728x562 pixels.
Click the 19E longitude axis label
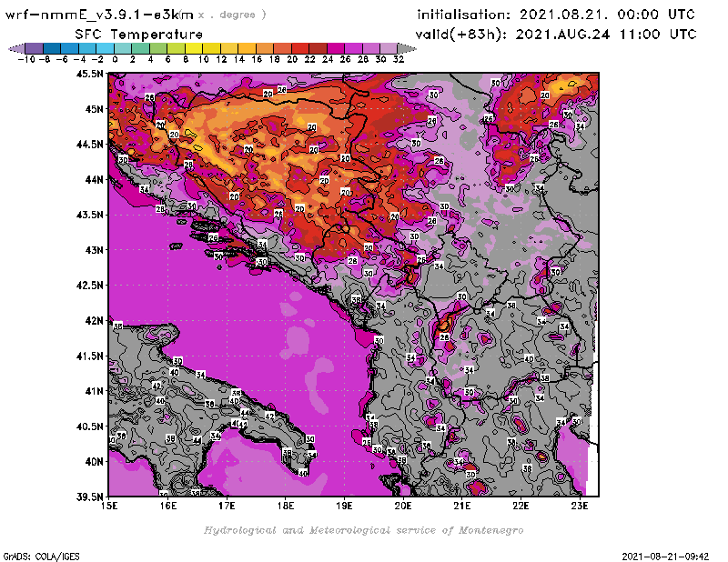(x=345, y=505)
